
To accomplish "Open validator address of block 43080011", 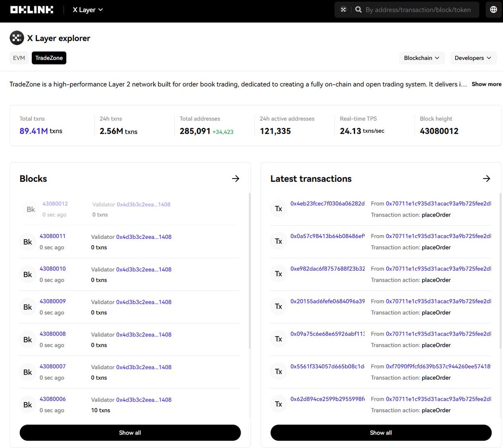I will (x=144, y=237).
